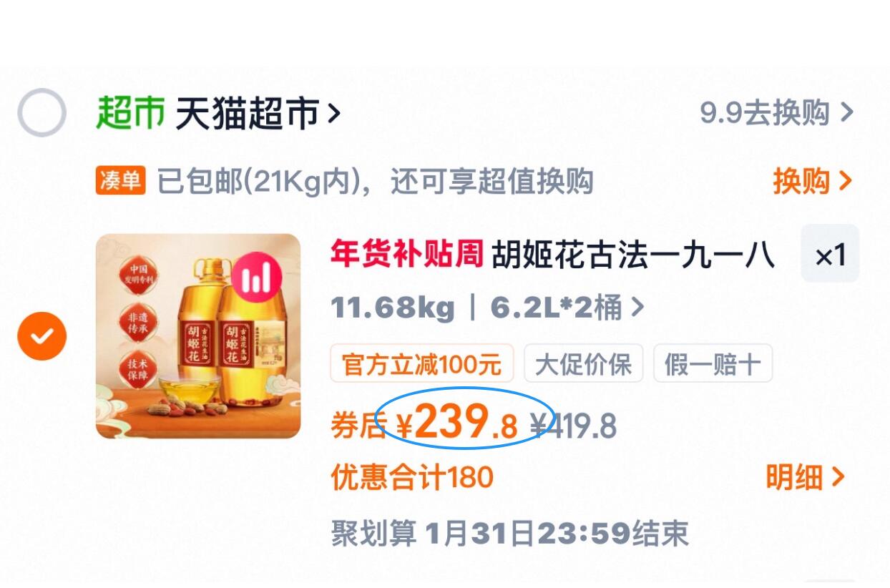Tap the 9.9去换购 link
Screen dimensions: 890x588
tap(776, 113)
